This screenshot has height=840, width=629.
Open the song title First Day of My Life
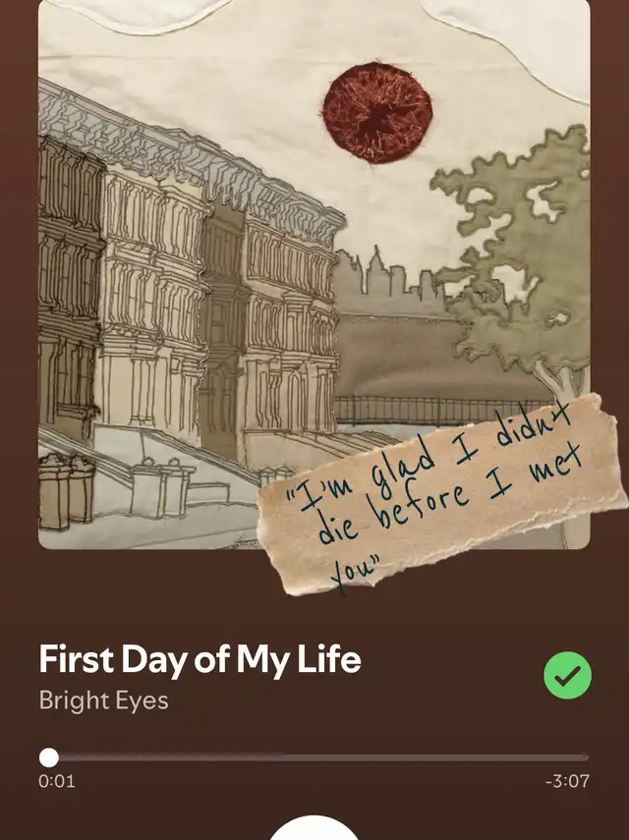tap(200, 659)
